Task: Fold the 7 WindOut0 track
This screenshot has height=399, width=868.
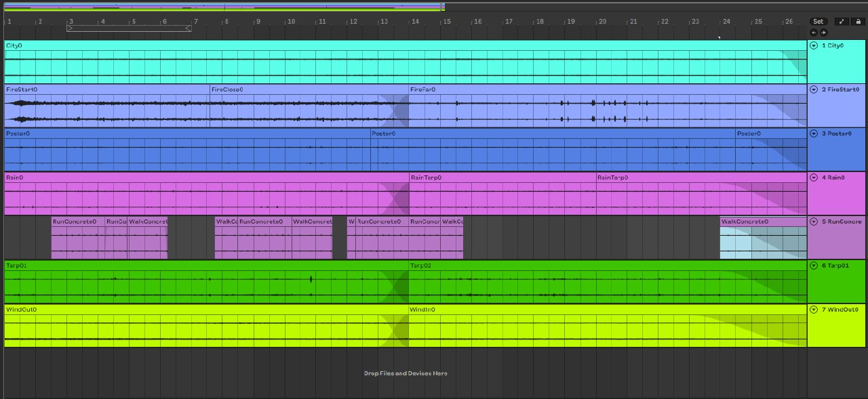Action: [x=814, y=310]
